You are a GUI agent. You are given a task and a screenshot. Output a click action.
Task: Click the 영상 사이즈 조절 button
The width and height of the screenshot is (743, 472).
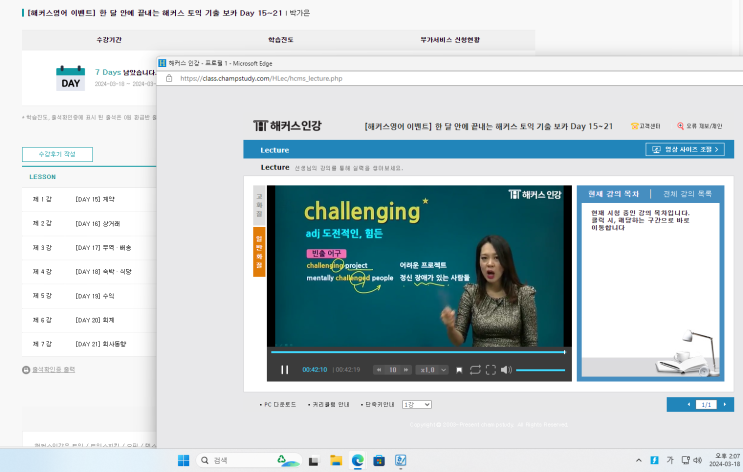tap(685, 149)
